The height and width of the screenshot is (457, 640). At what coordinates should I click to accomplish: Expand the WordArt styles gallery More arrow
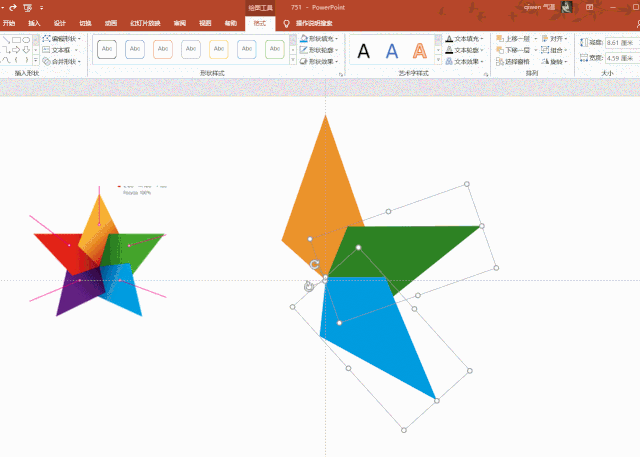[x=438, y=60]
